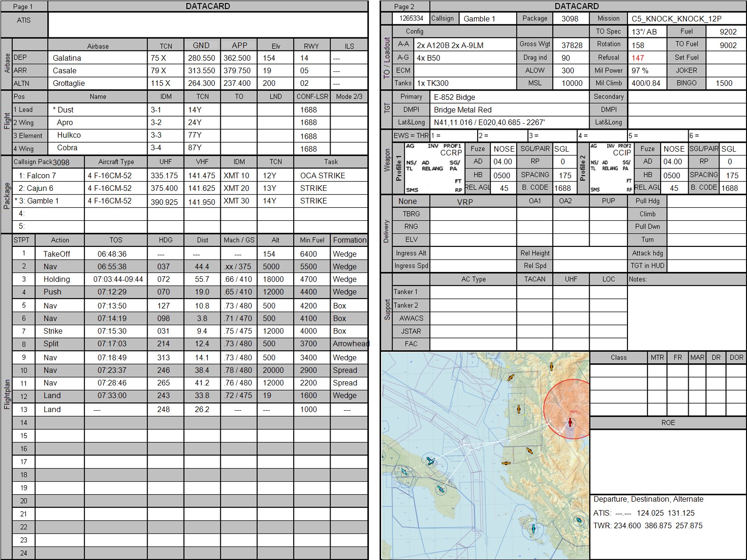Click the Profile 1 CCRP weapon diagram
Viewport: 747px width, 560px height.
click(x=434, y=168)
